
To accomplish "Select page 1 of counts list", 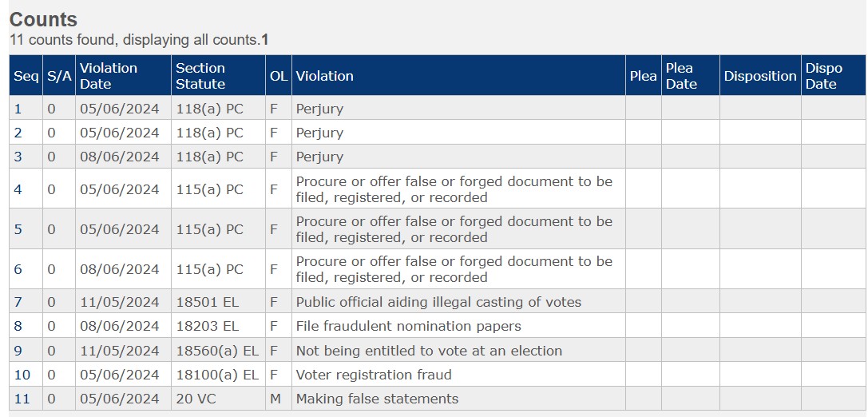I will [x=264, y=40].
